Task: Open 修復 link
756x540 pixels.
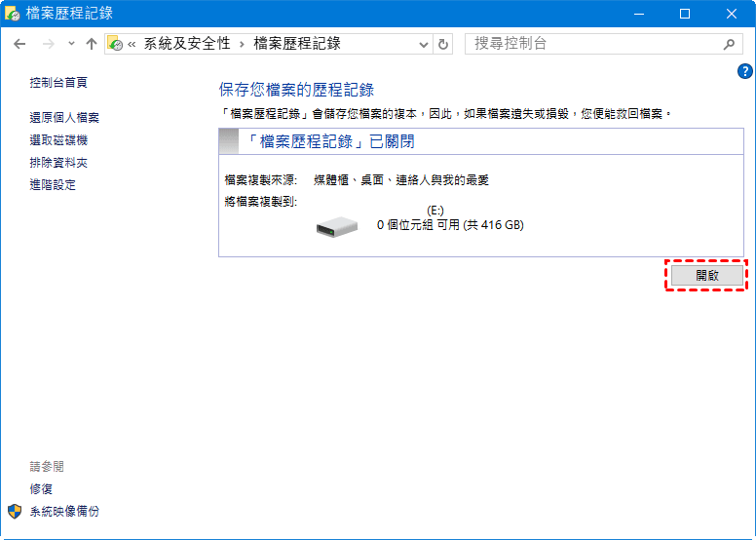Action: (x=41, y=489)
